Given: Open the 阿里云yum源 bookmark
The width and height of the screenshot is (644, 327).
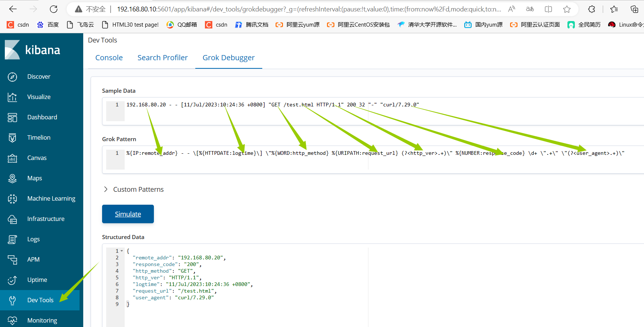Looking at the screenshot, I should (298, 25).
